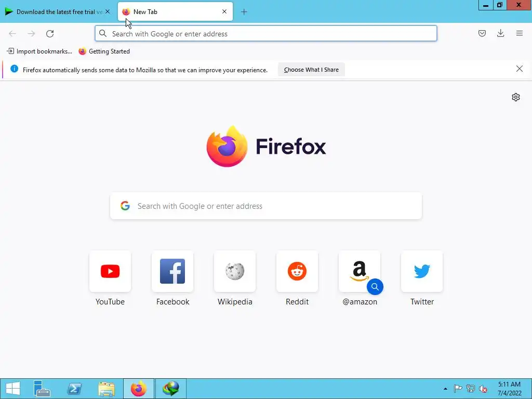Open the taskbar clock showing 5:11 AM
The image size is (532, 399).
pos(509,389)
